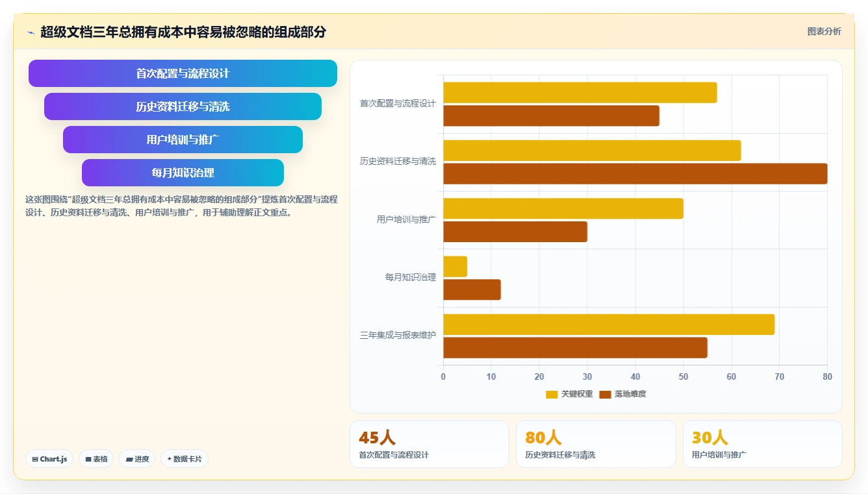Click the 关键权重 bar for 首次配置与流程设计
The image size is (868, 494).
(580, 92)
